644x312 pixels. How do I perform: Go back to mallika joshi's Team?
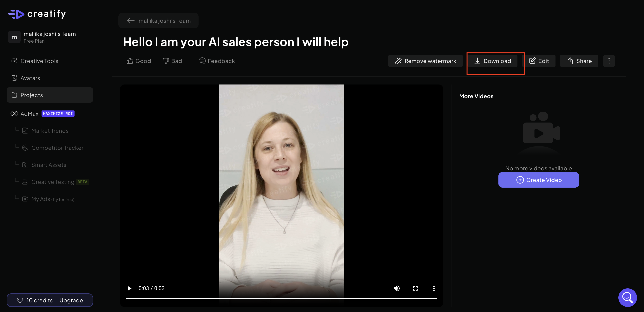[159, 21]
